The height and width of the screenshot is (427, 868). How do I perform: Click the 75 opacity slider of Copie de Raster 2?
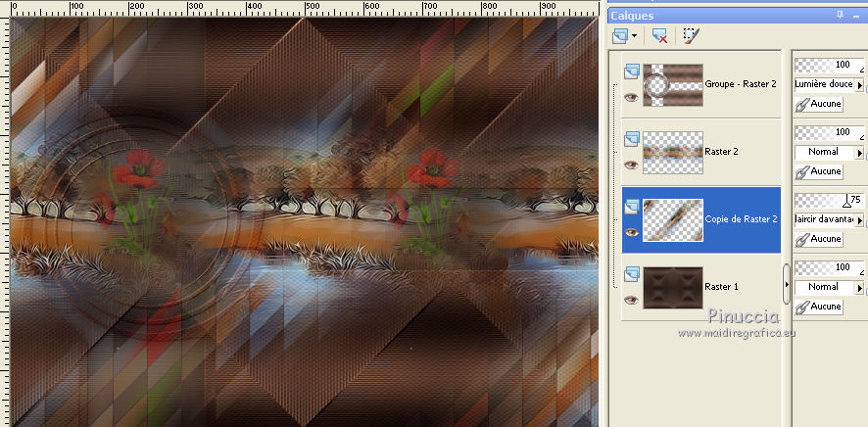click(x=829, y=200)
